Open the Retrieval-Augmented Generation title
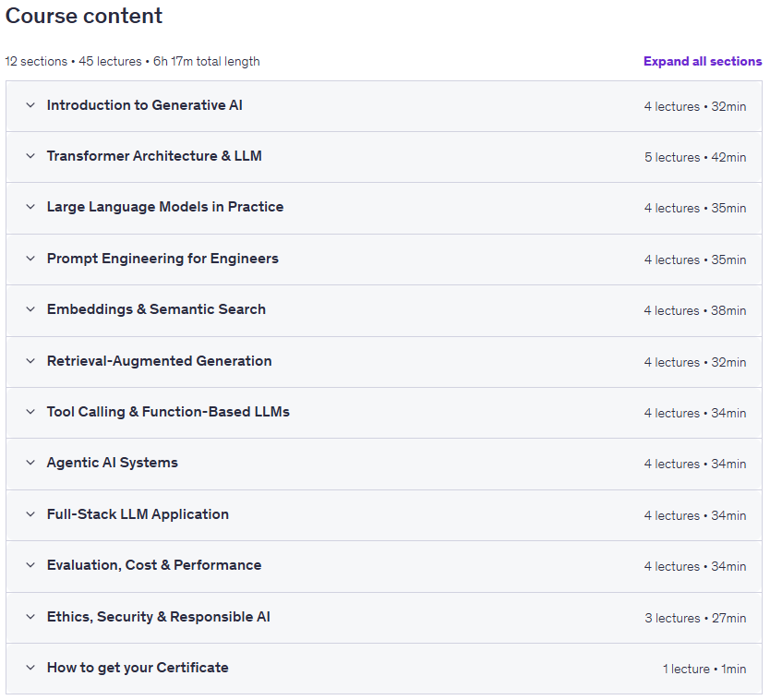 tap(159, 361)
